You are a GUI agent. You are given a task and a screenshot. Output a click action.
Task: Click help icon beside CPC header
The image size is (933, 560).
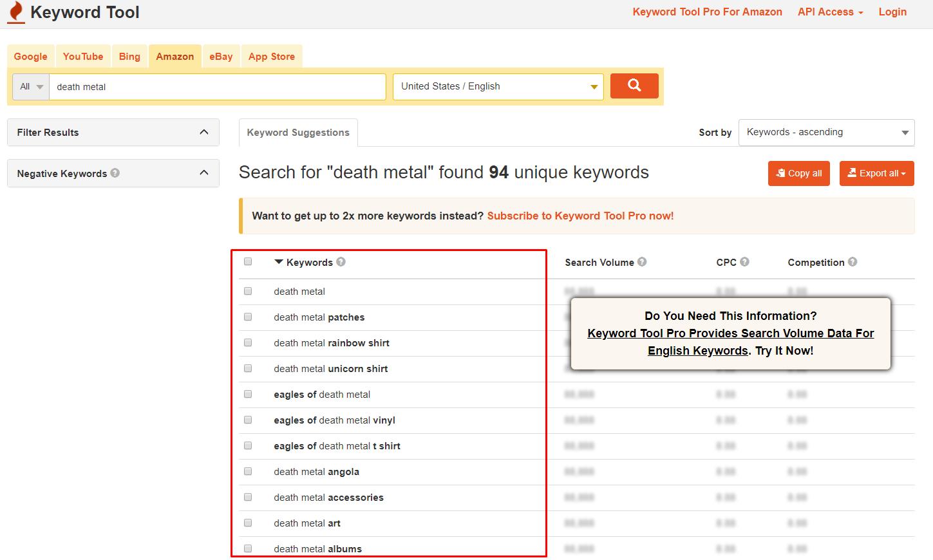point(744,261)
